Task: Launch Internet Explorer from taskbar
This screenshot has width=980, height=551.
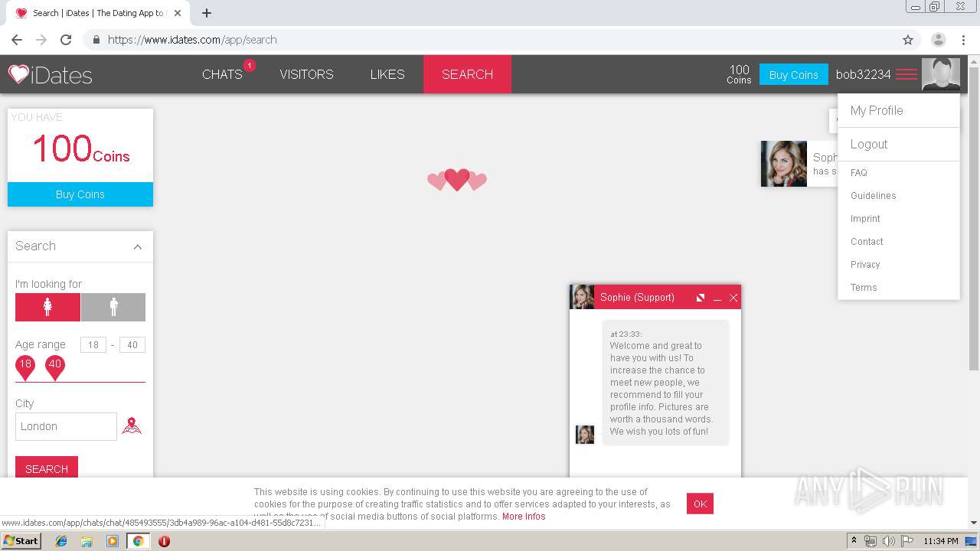Action: pyautogui.click(x=61, y=541)
